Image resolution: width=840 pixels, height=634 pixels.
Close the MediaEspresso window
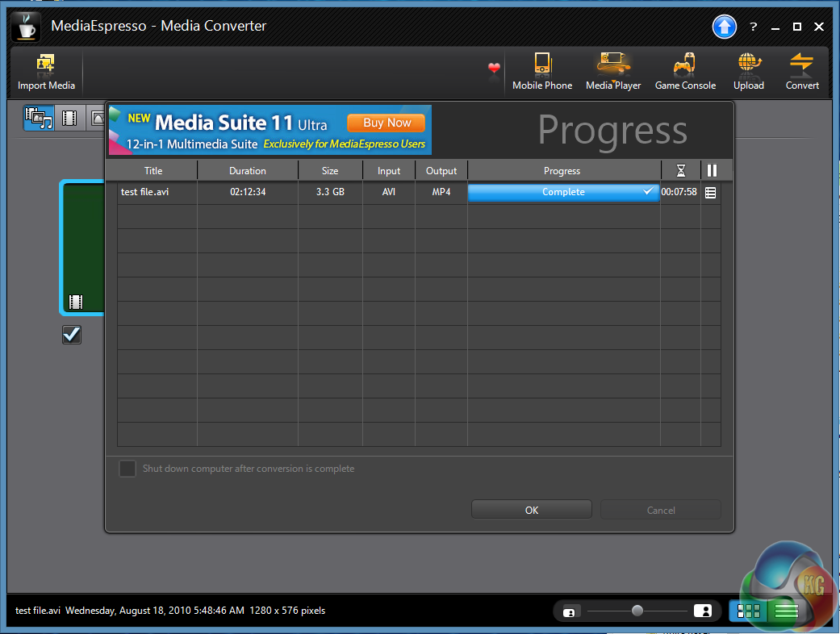(x=818, y=27)
